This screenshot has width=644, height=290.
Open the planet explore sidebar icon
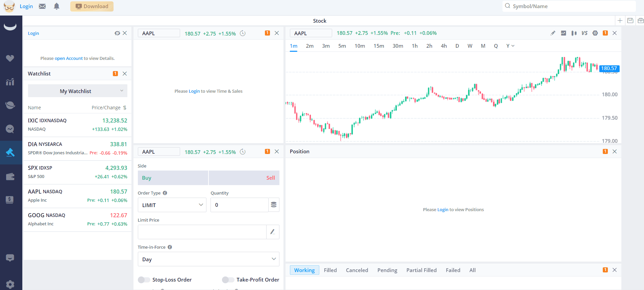10,105
